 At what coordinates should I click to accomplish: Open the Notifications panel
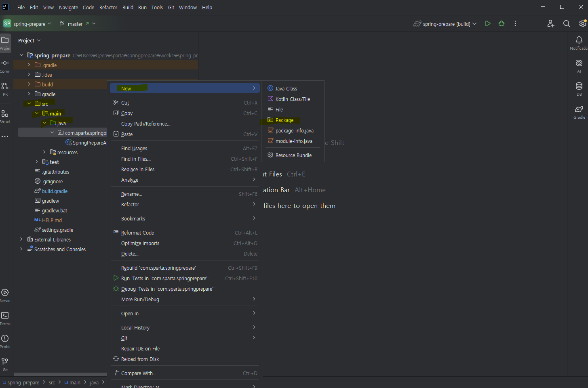coord(579,40)
